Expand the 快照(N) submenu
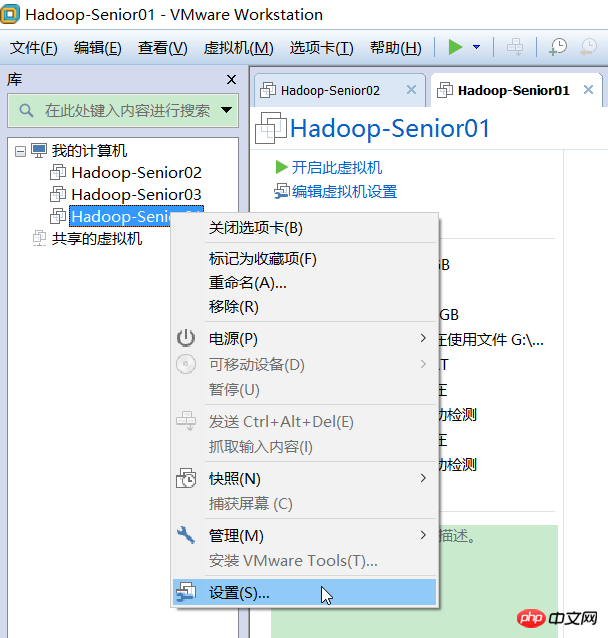This screenshot has width=608, height=638. point(304,479)
